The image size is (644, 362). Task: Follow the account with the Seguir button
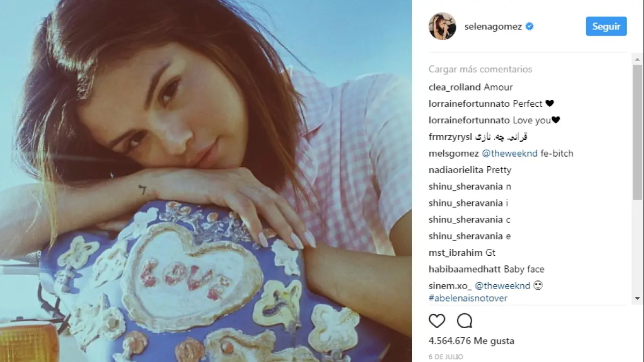coord(606,26)
